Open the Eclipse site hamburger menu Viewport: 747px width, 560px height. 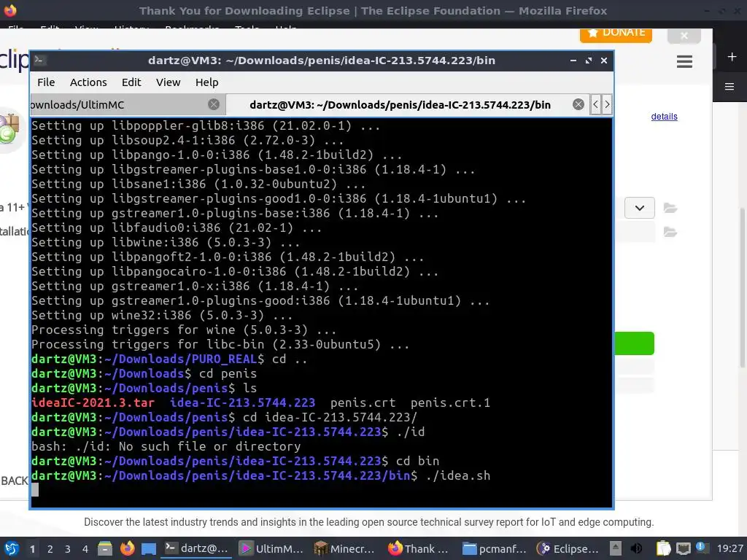[684, 61]
